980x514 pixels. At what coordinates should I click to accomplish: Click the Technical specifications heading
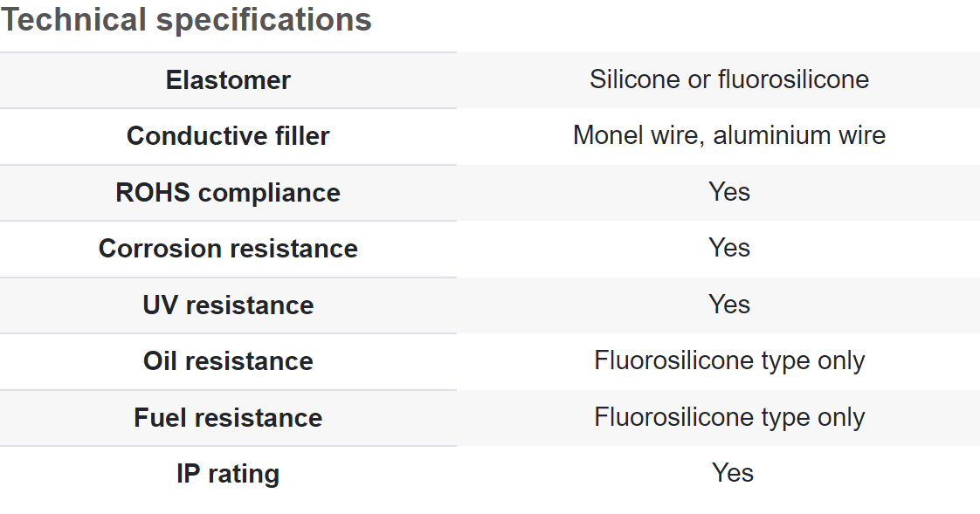pos(186,20)
